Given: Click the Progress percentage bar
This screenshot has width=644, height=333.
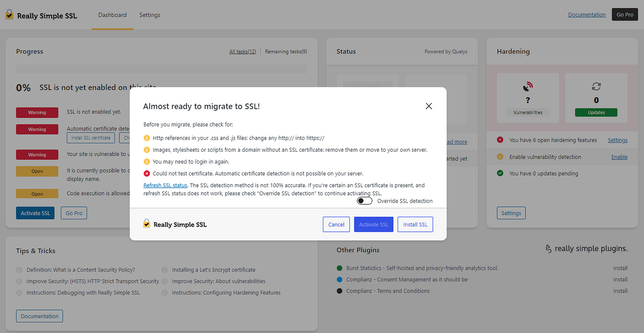Looking at the screenshot, I should point(161,69).
